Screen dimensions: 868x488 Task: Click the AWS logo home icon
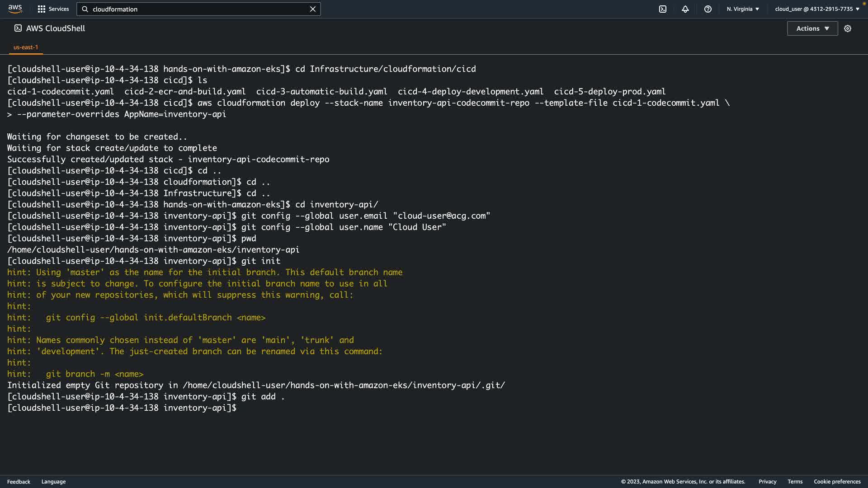click(x=15, y=9)
